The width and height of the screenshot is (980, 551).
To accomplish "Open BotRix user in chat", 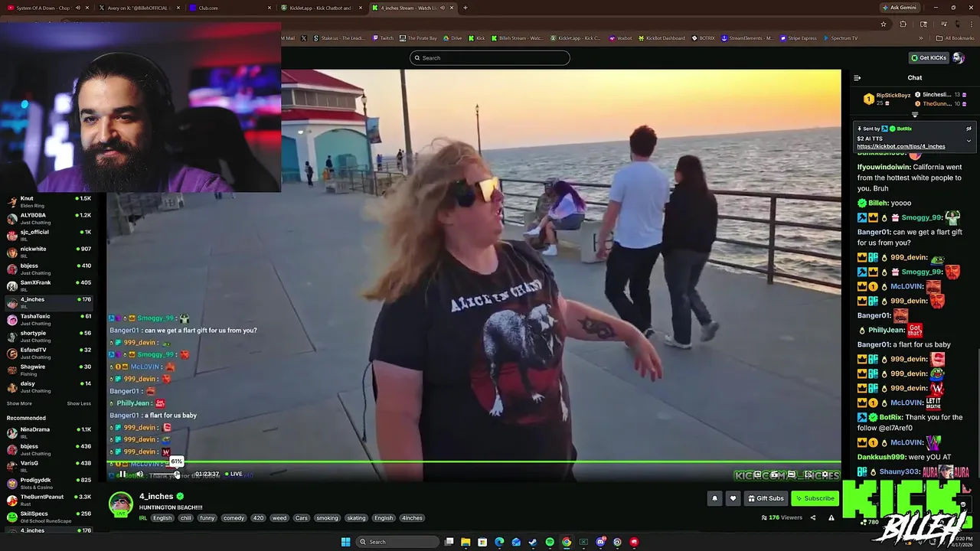I will coord(890,417).
